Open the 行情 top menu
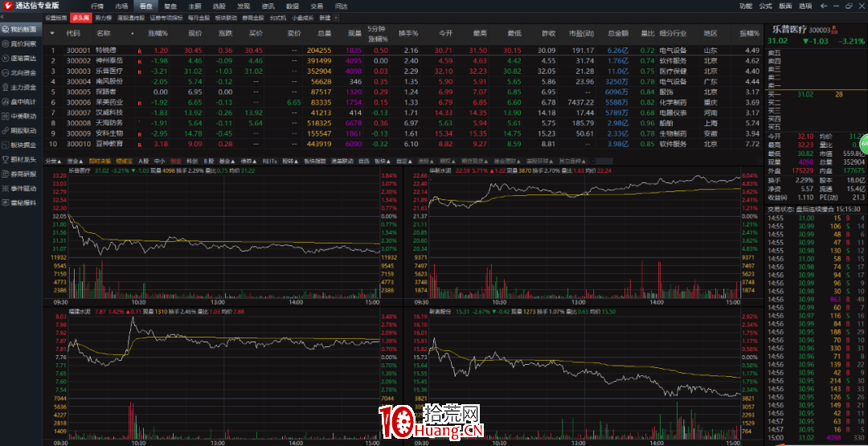Screen dimensions: 868x446 pyautogui.click(x=97, y=6)
